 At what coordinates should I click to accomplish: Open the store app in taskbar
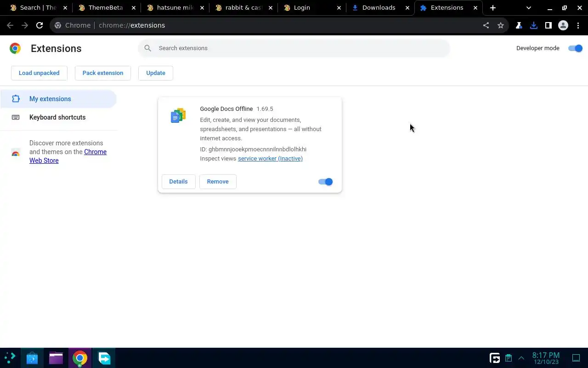(32, 358)
